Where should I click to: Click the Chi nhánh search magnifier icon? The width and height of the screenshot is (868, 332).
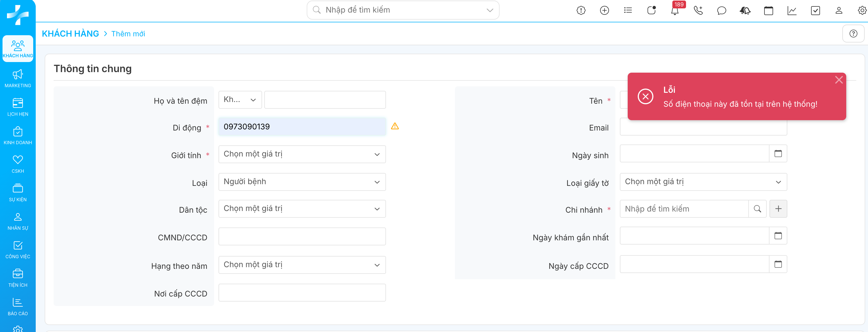click(x=757, y=209)
